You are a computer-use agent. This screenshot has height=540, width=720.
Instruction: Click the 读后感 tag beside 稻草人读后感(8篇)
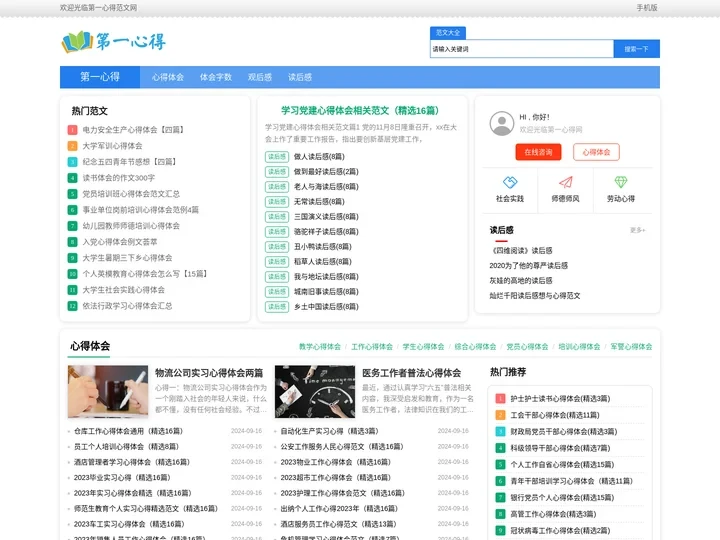277,261
